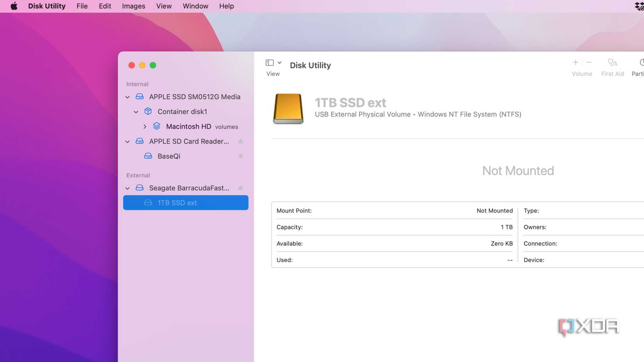Click the Macintosh HD layers icon
644x362 pixels.
[x=157, y=126]
